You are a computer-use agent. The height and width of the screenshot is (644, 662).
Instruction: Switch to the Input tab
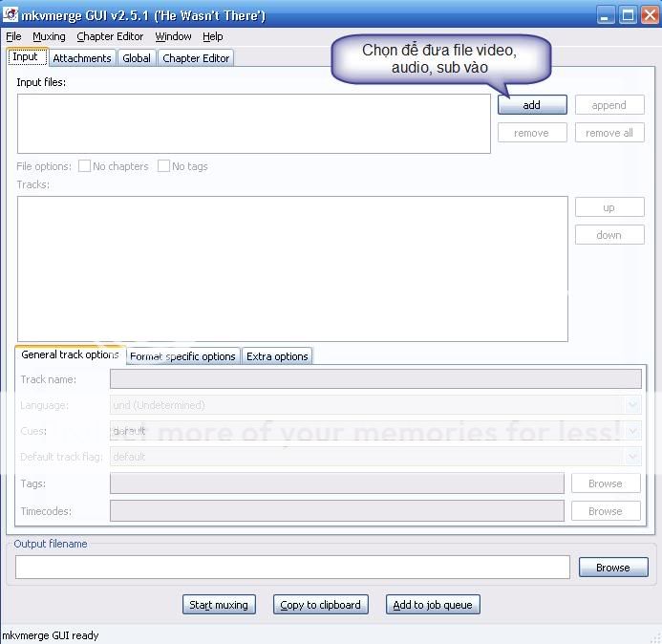26,57
